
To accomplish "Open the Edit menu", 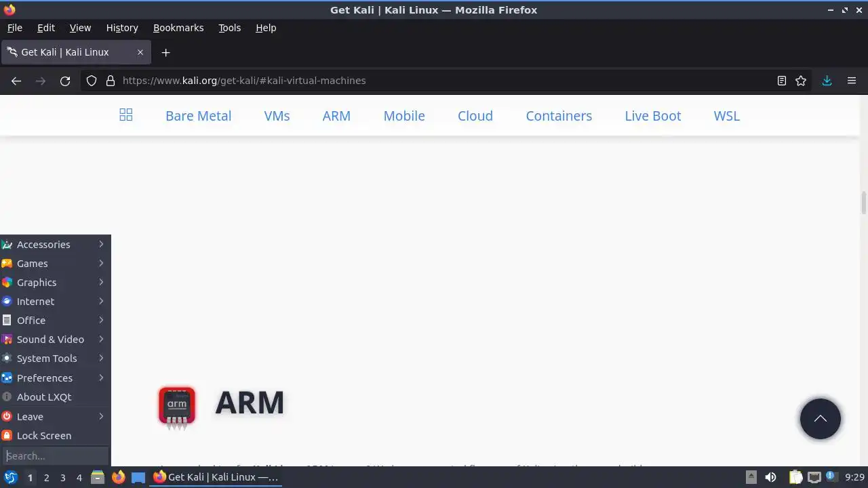I will coord(46,28).
